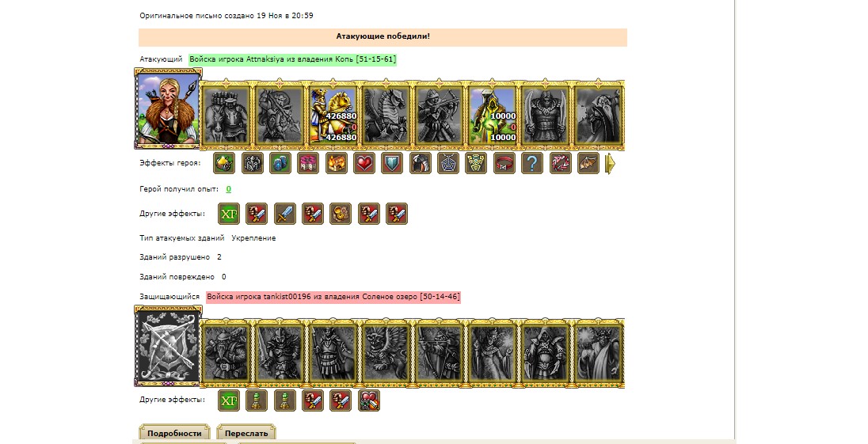Click the single blue sword effect icon

click(284, 214)
